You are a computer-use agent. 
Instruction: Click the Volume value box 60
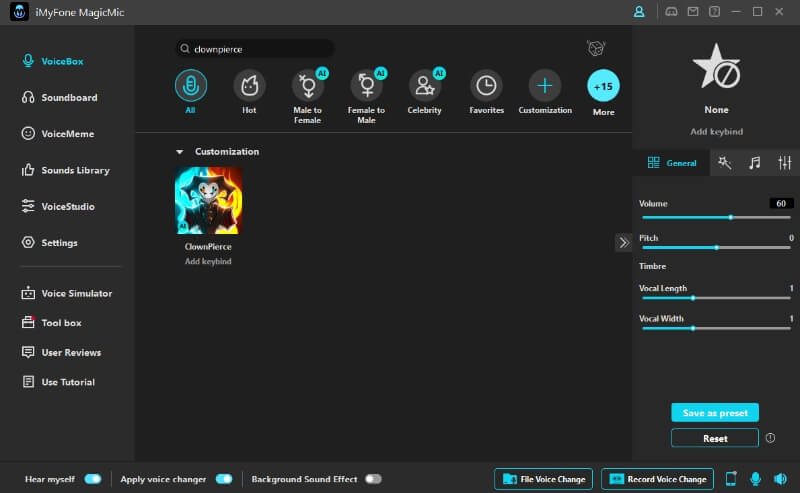coord(781,203)
